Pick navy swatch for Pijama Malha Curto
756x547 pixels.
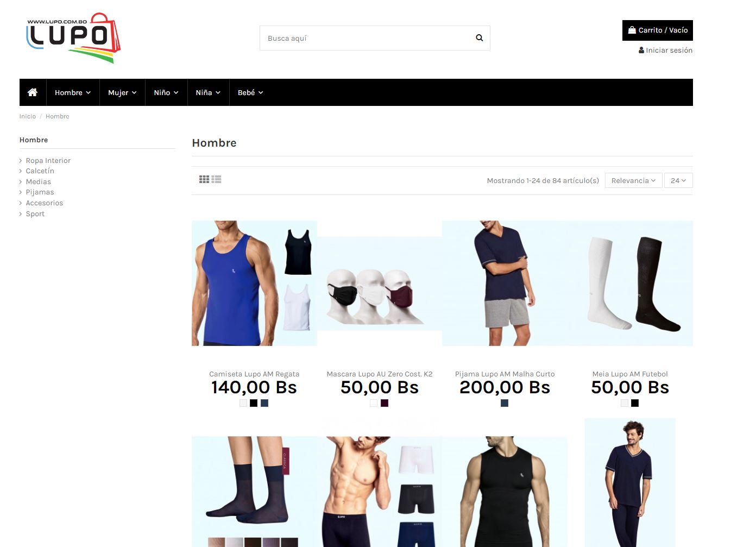click(x=505, y=403)
